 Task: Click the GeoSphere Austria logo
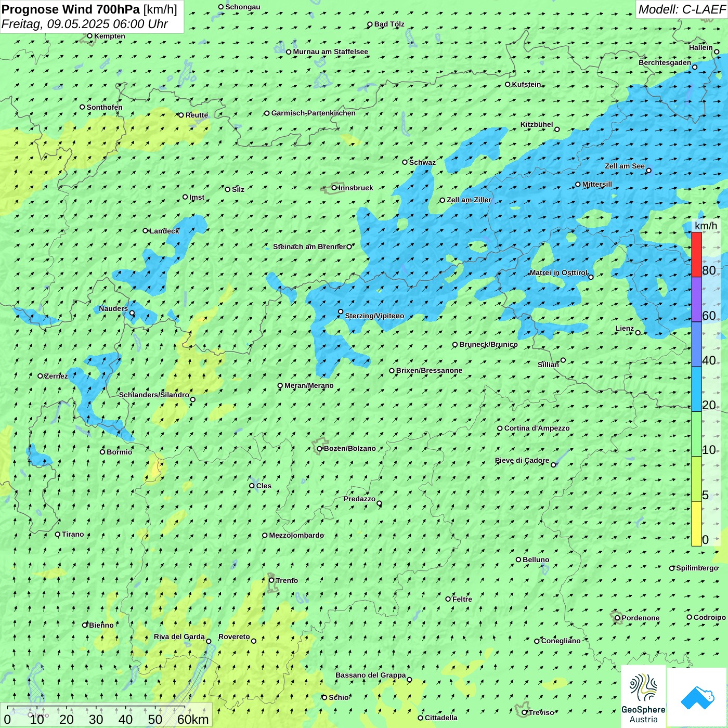(x=643, y=697)
